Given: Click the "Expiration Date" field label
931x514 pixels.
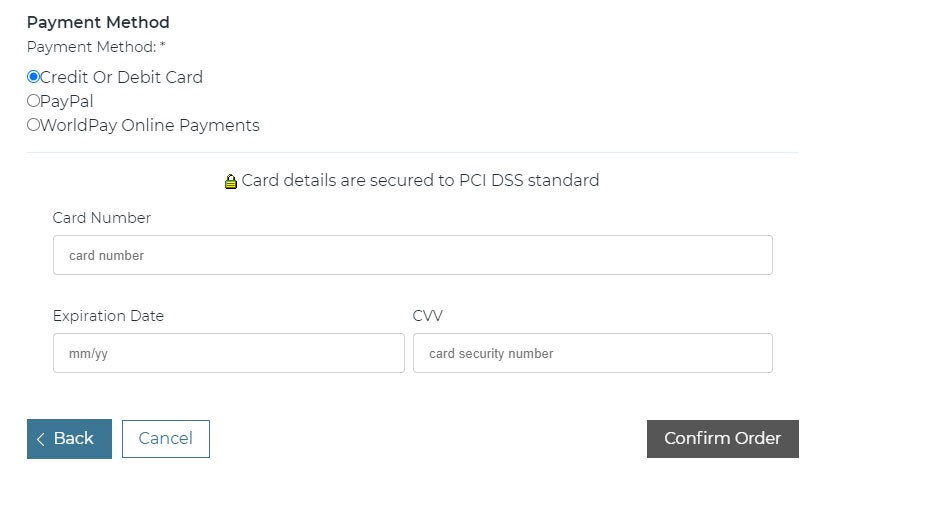Looking at the screenshot, I should pyautogui.click(x=108, y=316).
